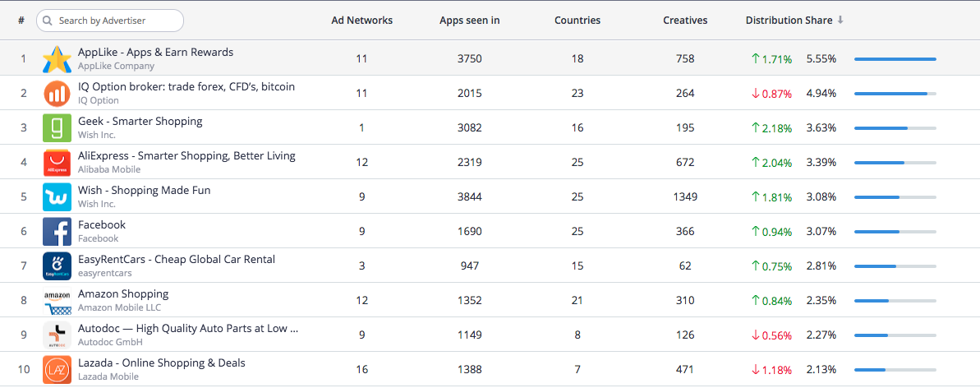
Task: Click the Wish blue app icon
Action: click(57, 197)
